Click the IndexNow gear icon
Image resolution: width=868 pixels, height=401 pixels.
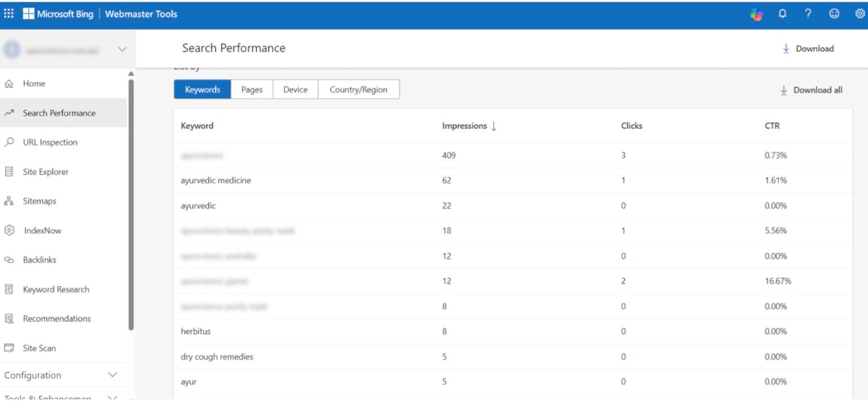click(x=9, y=230)
